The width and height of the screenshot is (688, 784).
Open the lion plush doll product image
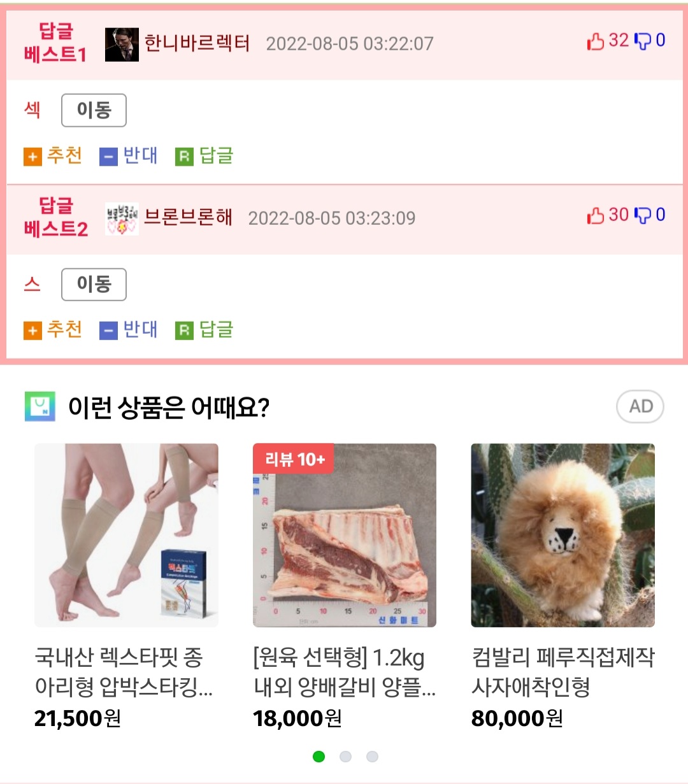[563, 536]
